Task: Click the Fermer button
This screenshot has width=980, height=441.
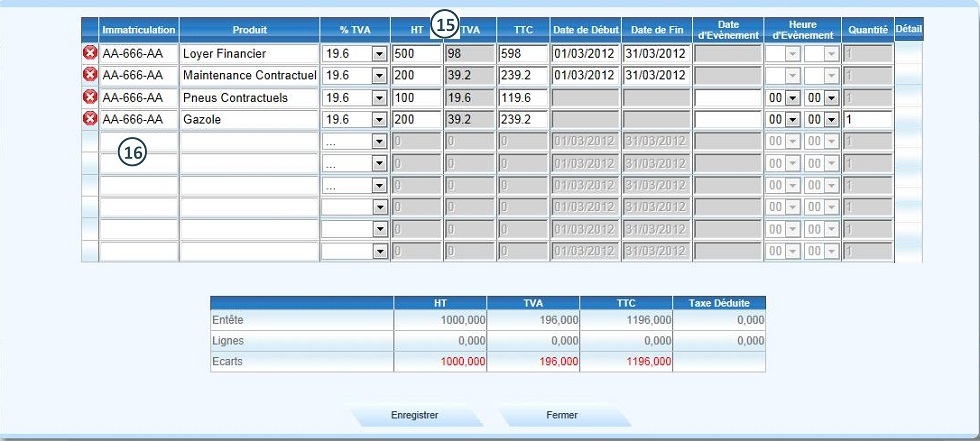Action: [x=562, y=415]
